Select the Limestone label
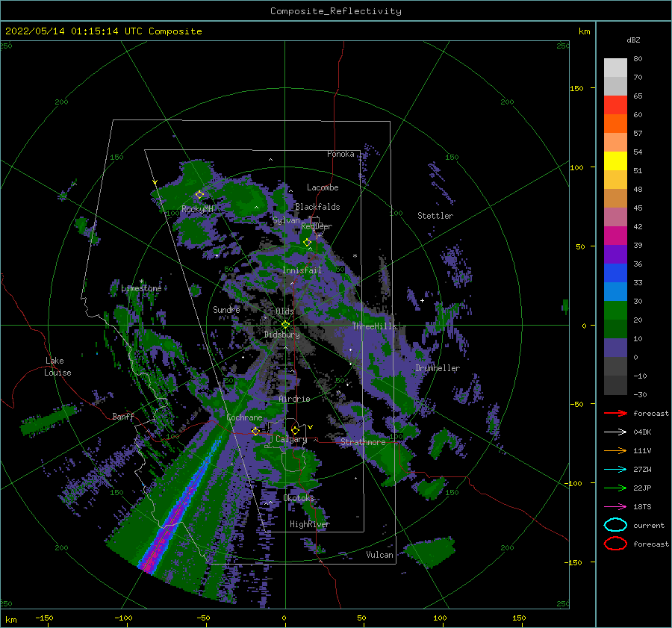672x628 pixels. (x=141, y=288)
